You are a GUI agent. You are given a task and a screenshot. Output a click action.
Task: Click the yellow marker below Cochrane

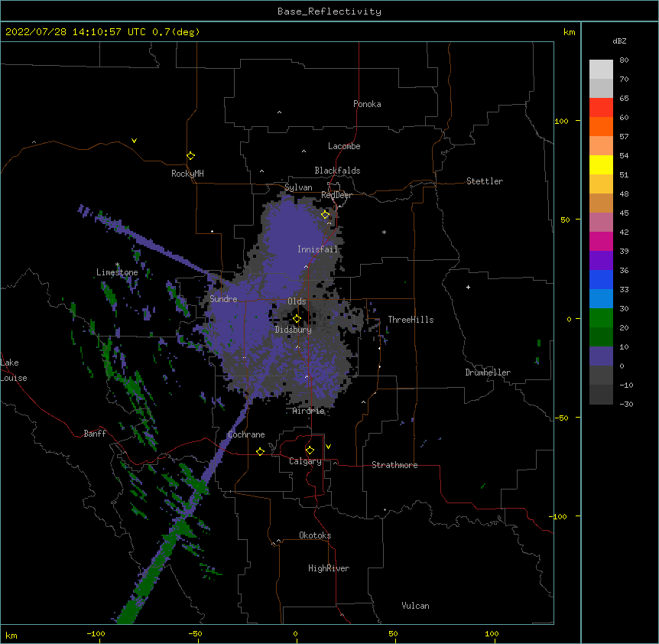260,451
